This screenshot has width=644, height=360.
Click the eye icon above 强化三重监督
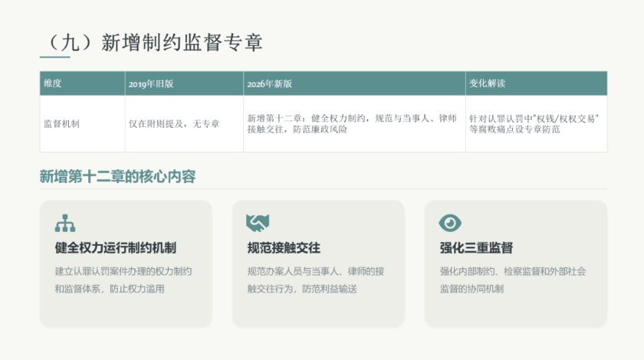450,223
